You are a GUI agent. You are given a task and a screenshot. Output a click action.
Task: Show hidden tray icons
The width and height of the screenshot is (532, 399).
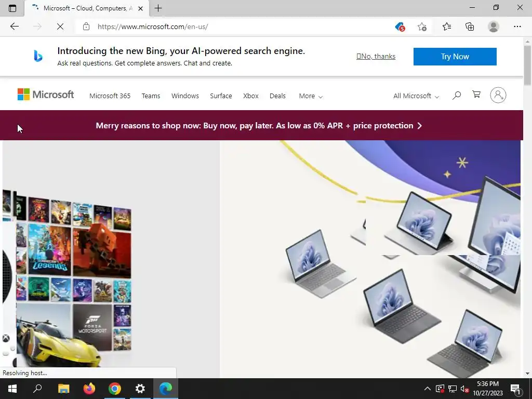(428, 389)
